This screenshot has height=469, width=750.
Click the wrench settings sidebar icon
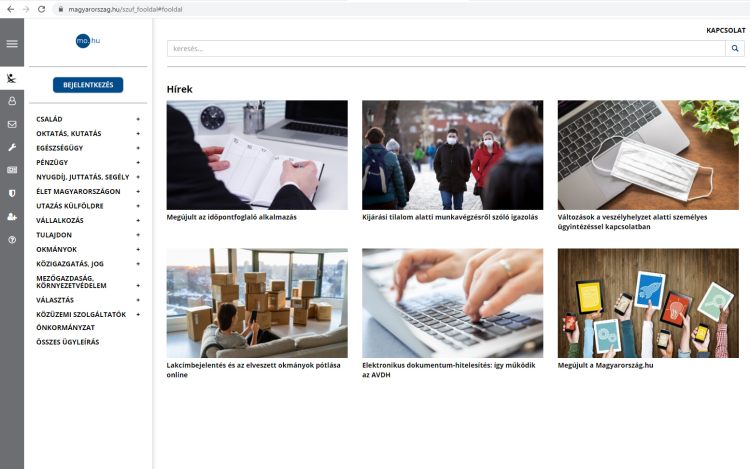pyautogui.click(x=12, y=147)
